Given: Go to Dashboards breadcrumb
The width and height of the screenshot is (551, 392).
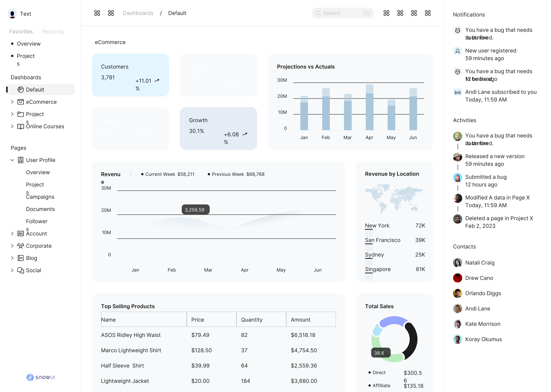Looking at the screenshot, I should [x=138, y=13].
